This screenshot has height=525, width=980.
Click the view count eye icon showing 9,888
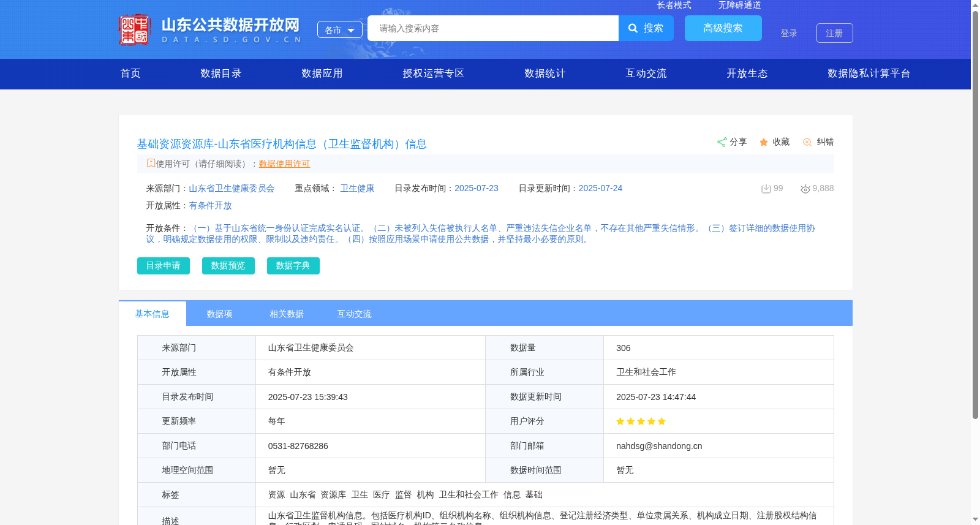(805, 189)
